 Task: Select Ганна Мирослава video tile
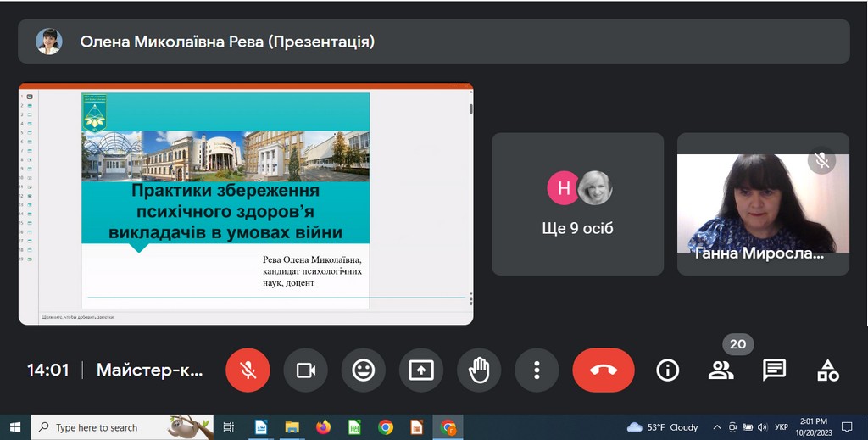762,204
